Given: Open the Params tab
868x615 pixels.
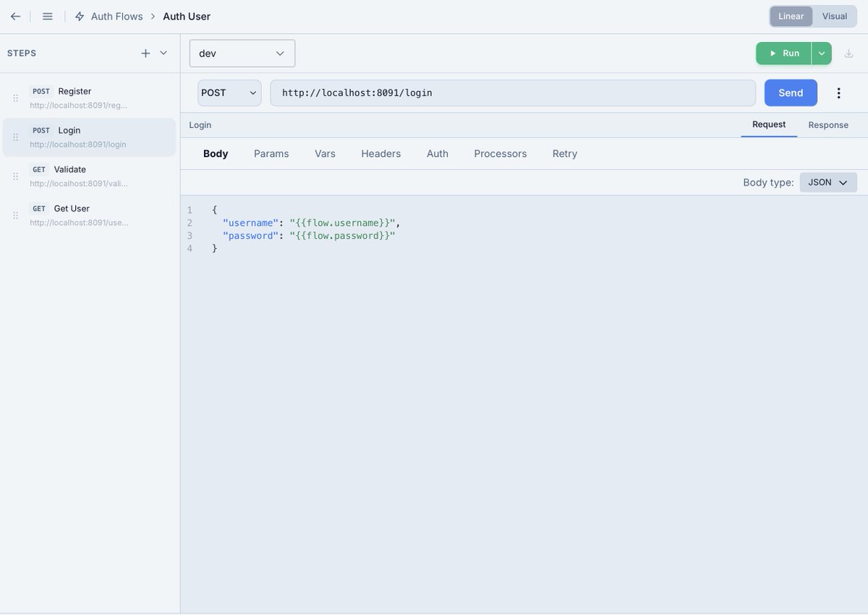Looking at the screenshot, I should point(271,153).
